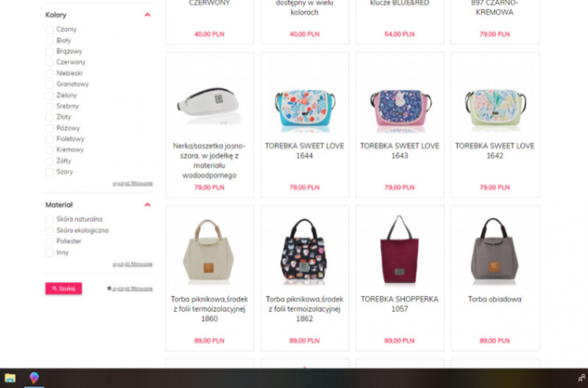Check the Czarny color checkbox
This screenshot has width=588, height=388.
click(x=49, y=30)
